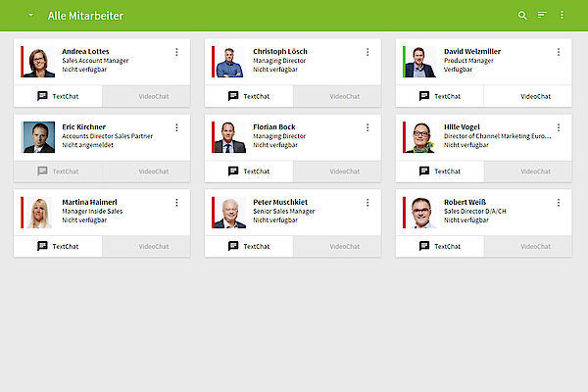Click TextChat icon on Christoph Lösch card
The width and height of the screenshot is (588, 392).
[x=233, y=96]
